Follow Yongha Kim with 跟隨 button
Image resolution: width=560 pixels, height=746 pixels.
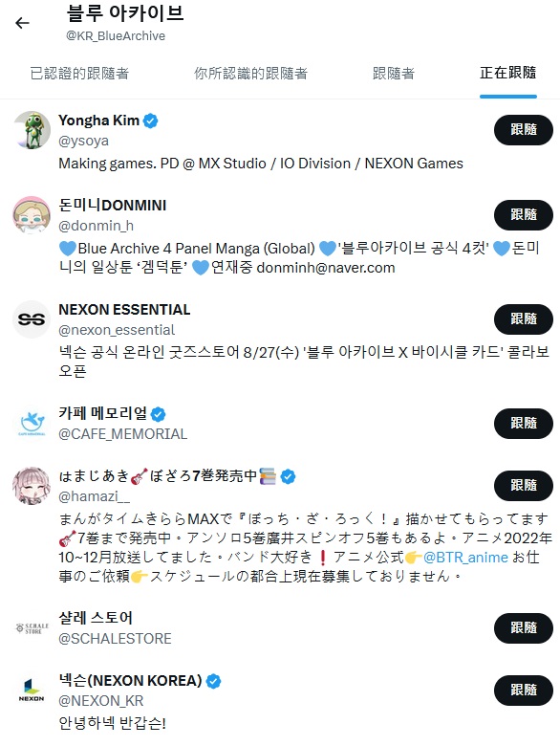point(524,130)
